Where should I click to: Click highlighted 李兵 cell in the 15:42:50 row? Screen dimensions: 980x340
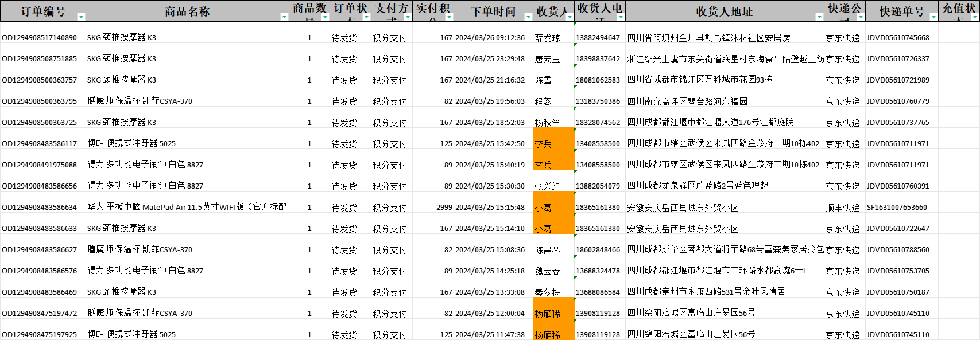(x=553, y=139)
